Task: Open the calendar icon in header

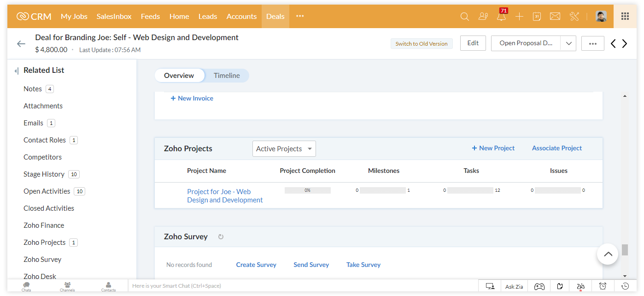Action: 537,17
